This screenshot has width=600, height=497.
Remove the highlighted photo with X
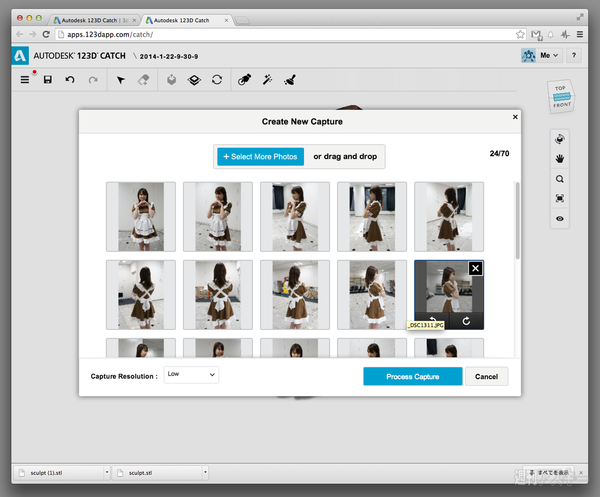pos(475,269)
